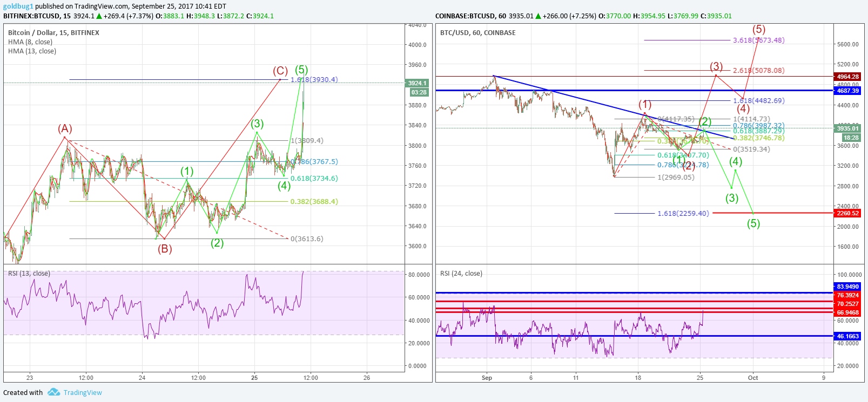Viewport: 868px width, 402px height.
Task: Select the 'Bitcoin / Dollar, 15, BITFINEX' chart title
Action: [53, 32]
